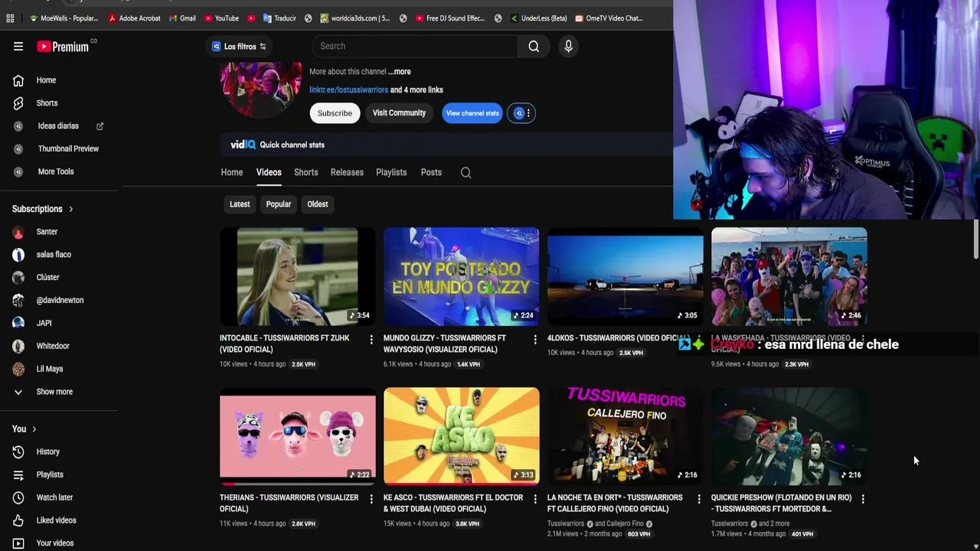This screenshot has width=980, height=551.
Task: Open the OmeTV Video Chat bookmark
Action: pyautogui.click(x=609, y=18)
